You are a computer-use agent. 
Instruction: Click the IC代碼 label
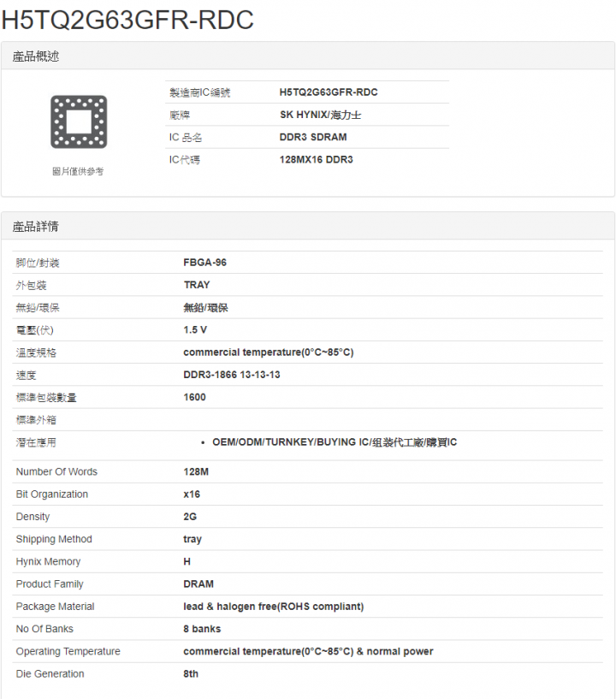coord(185,160)
